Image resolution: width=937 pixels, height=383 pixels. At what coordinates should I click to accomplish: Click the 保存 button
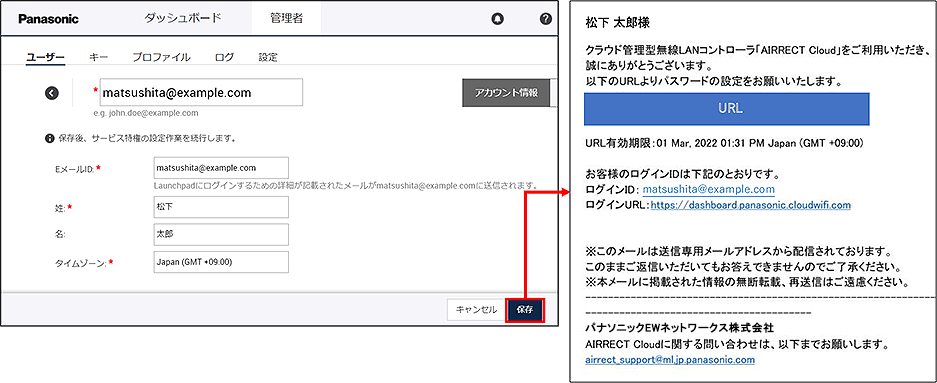(x=525, y=310)
